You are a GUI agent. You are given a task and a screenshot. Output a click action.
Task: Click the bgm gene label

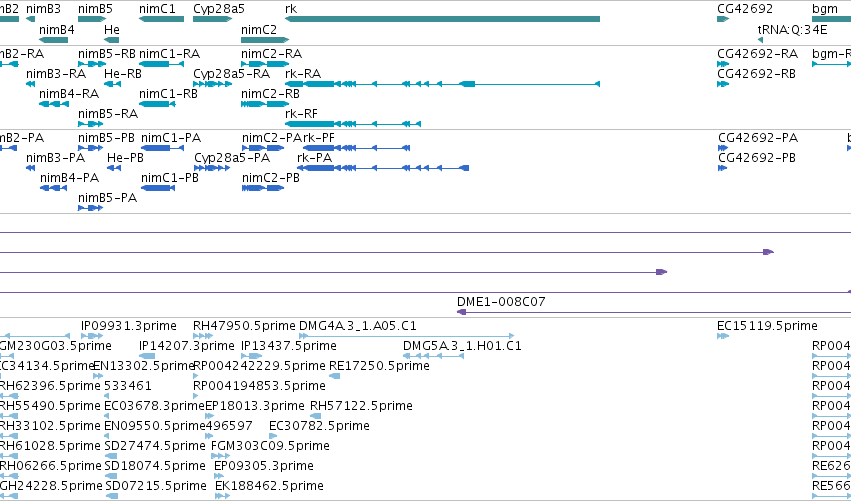pyautogui.click(x=825, y=9)
